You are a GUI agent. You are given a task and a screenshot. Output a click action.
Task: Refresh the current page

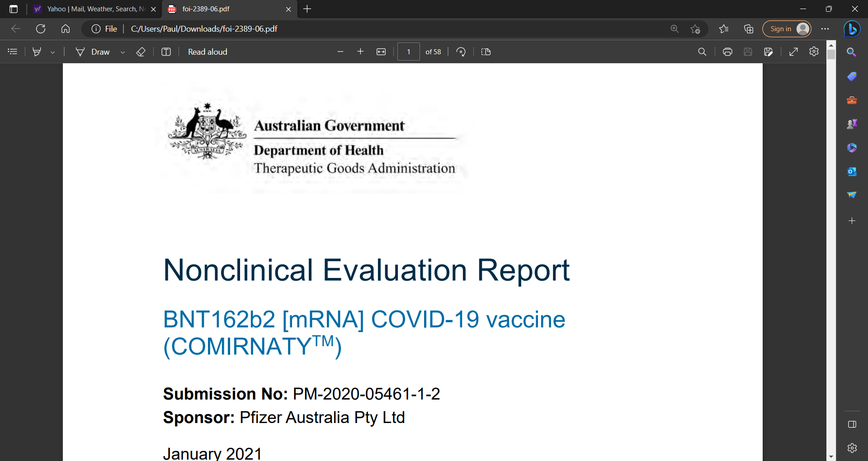[x=41, y=29]
